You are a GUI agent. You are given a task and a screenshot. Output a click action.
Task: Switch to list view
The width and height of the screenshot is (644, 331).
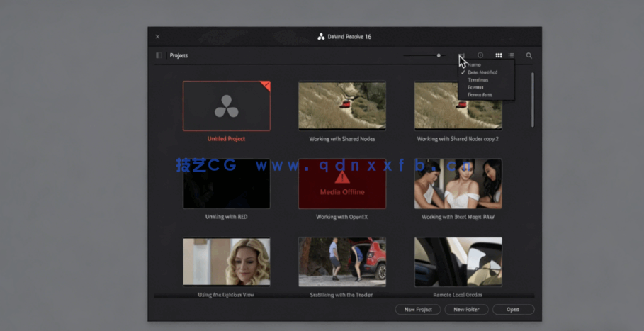click(x=511, y=55)
